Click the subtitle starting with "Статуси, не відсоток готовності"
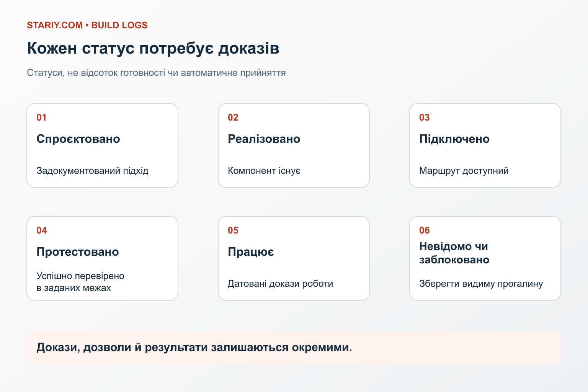The width and height of the screenshot is (588, 392). (x=156, y=73)
